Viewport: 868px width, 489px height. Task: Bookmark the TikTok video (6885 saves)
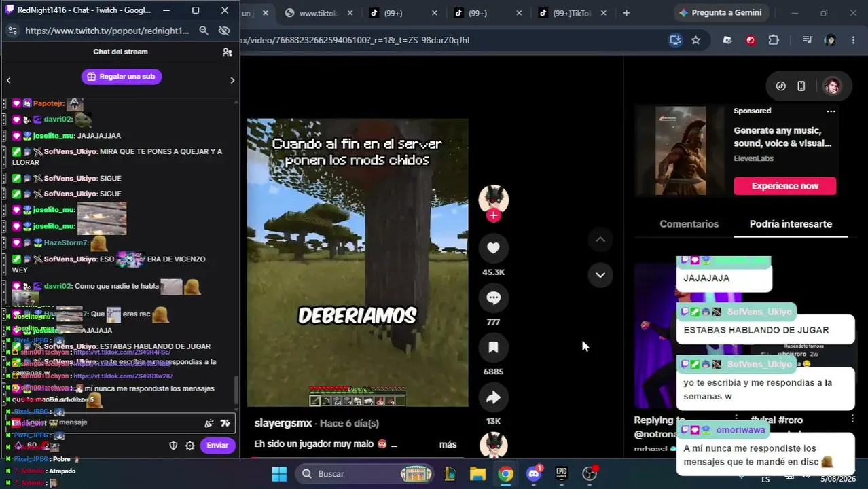pos(493,348)
